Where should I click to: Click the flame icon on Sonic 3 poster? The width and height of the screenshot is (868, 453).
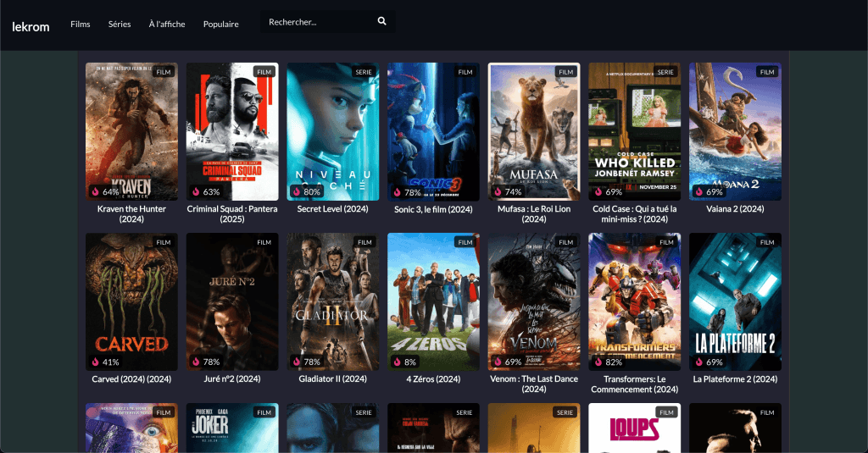coord(398,192)
